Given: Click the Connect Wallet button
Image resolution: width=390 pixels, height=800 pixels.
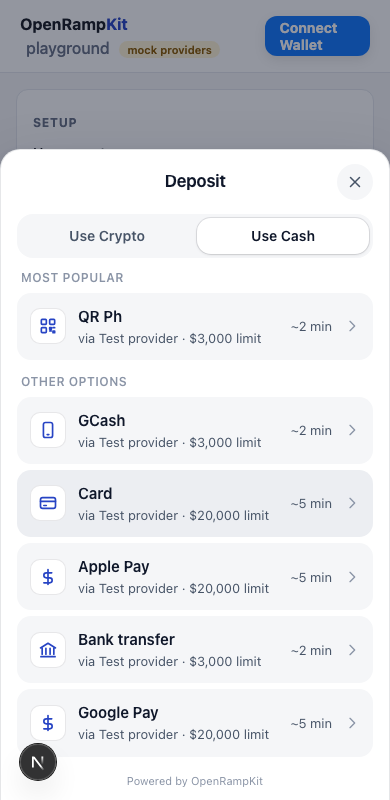Looking at the screenshot, I should (x=318, y=36).
